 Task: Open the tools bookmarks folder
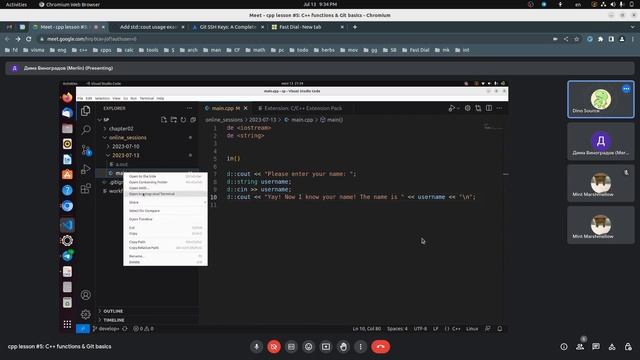point(149,50)
